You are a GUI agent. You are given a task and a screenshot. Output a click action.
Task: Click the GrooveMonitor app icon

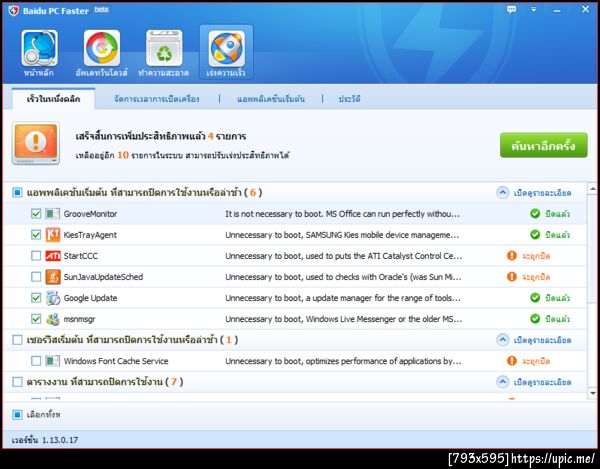(x=53, y=213)
